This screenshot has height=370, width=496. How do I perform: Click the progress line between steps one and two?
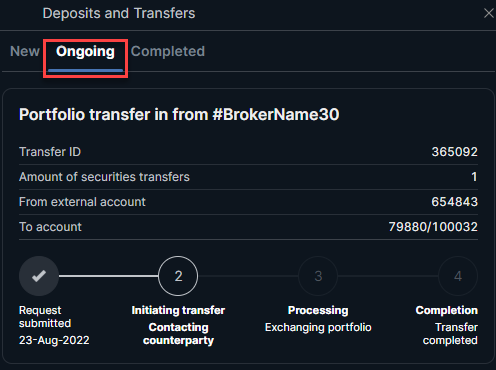[108, 276]
